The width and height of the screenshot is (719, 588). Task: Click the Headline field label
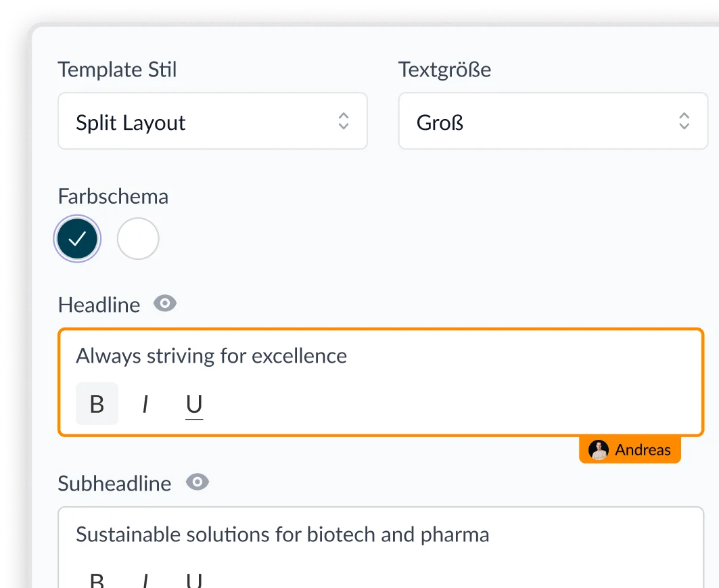coord(99,305)
